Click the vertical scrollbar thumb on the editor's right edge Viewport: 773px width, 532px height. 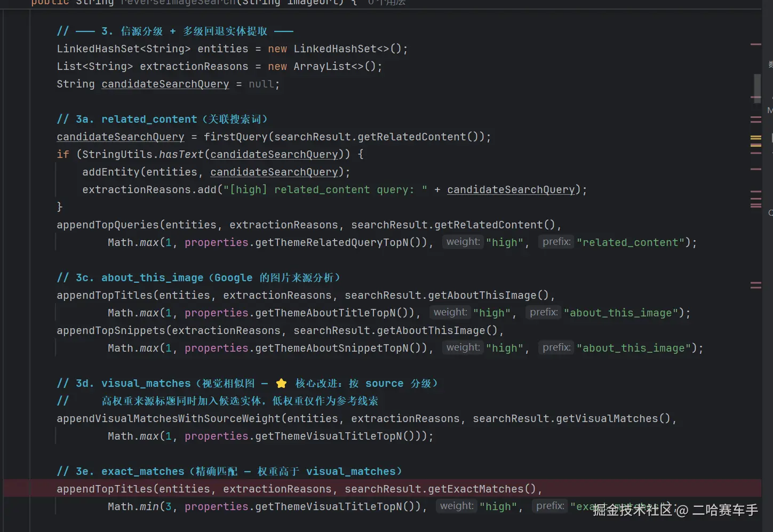click(757, 88)
